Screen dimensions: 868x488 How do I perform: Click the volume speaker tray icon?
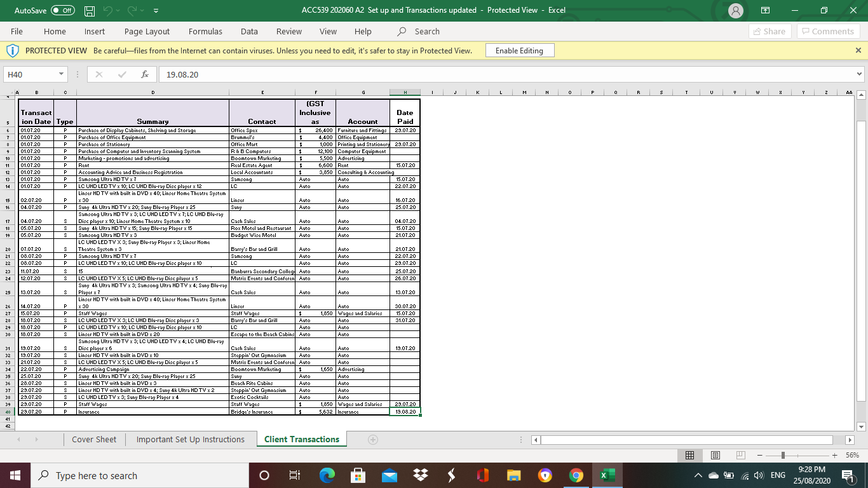pyautogui.click(x=757, y=475)
